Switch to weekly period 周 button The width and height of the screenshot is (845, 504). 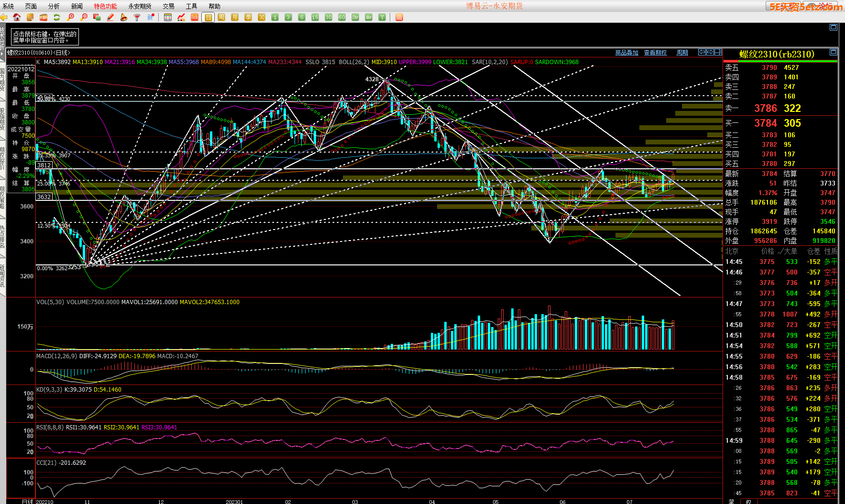tap(221, 17)
